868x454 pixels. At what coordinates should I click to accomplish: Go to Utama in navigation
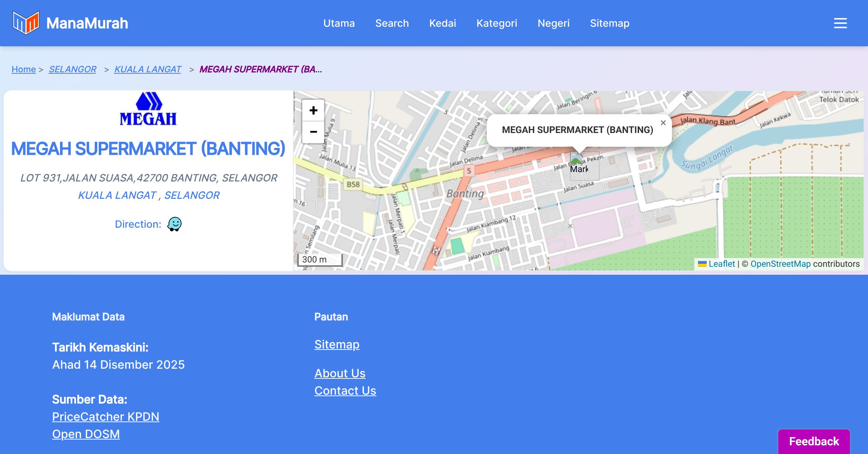pyautogui.click(x=339, y=23)
